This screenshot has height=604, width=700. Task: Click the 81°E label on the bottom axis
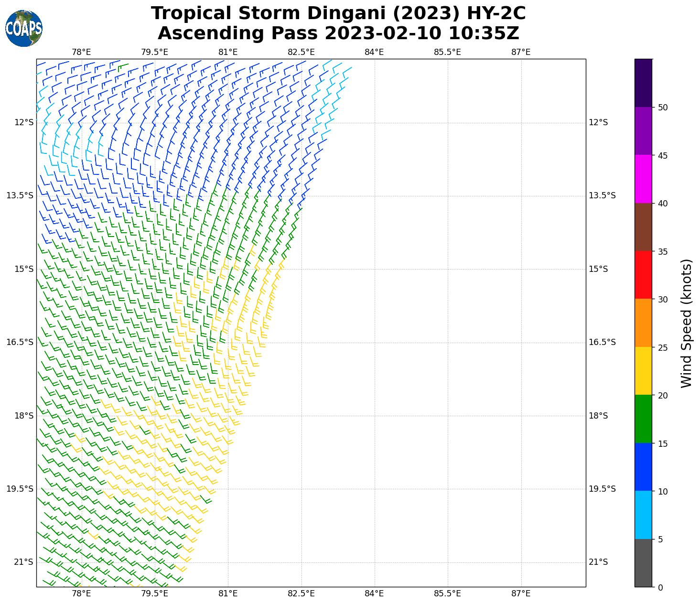coord(228,593)
